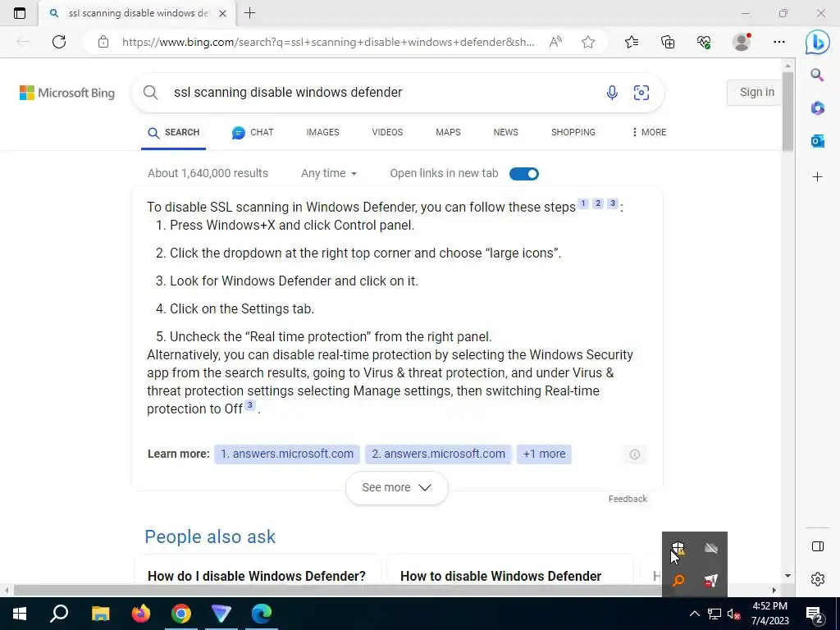This screenshot has width=840, height=630.
Task: Click the answer info circle icon
Action: point(634,454)
